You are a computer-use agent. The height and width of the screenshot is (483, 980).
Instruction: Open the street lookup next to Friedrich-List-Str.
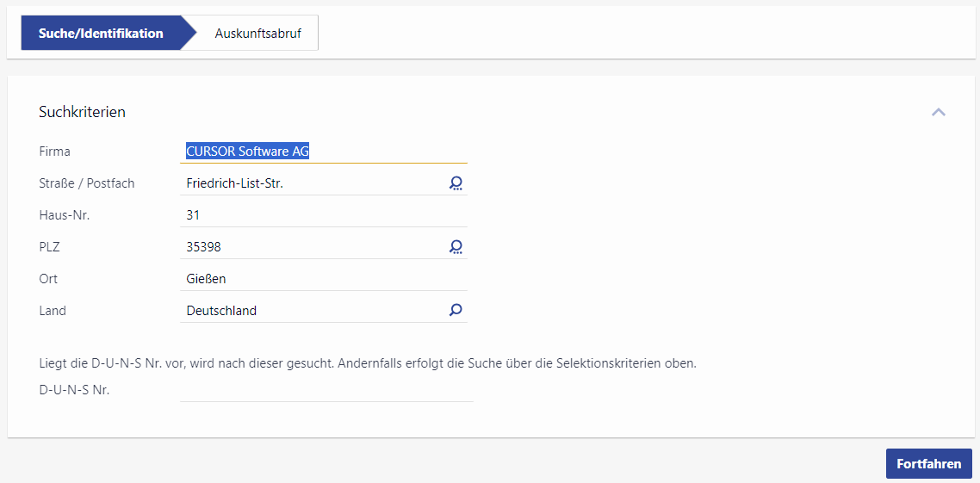(456, 183)
